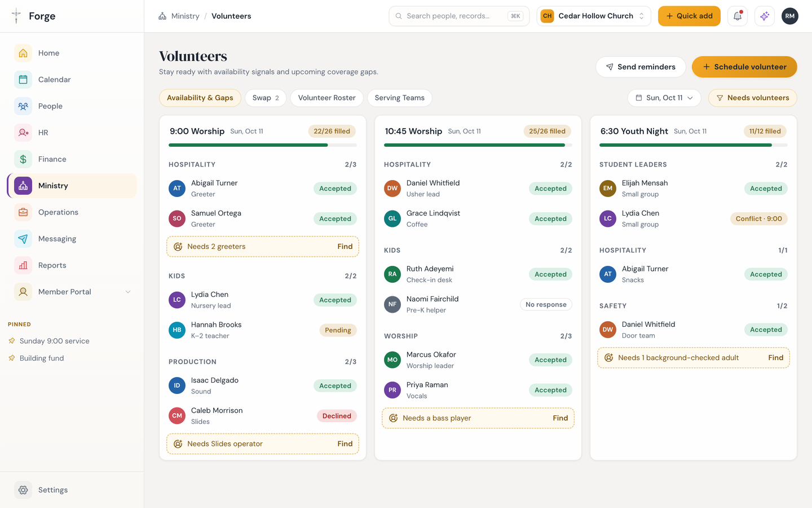Click the pin icon beside Building fund
The height and width of the screenshot is (508, 812).
pyautogui.click(x=12, y=358)
